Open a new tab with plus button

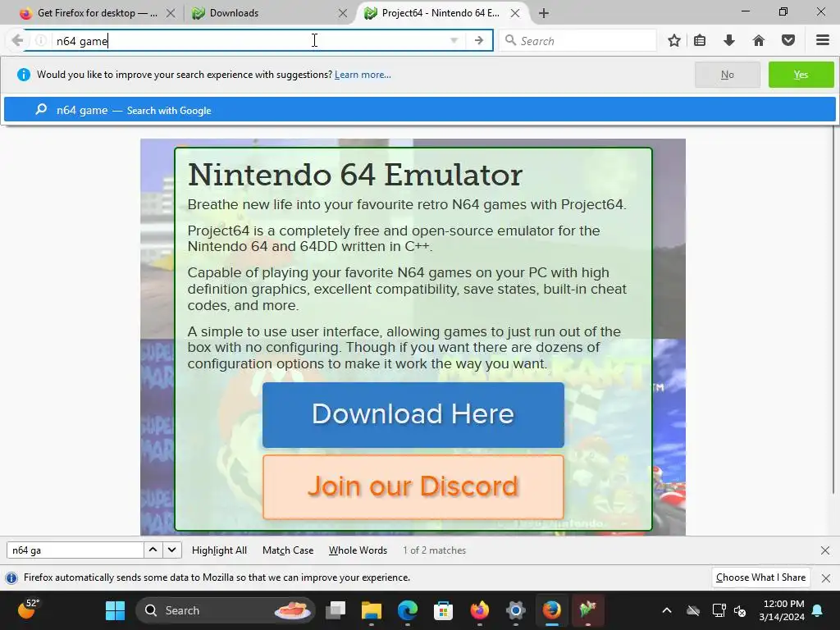[544, 13]
